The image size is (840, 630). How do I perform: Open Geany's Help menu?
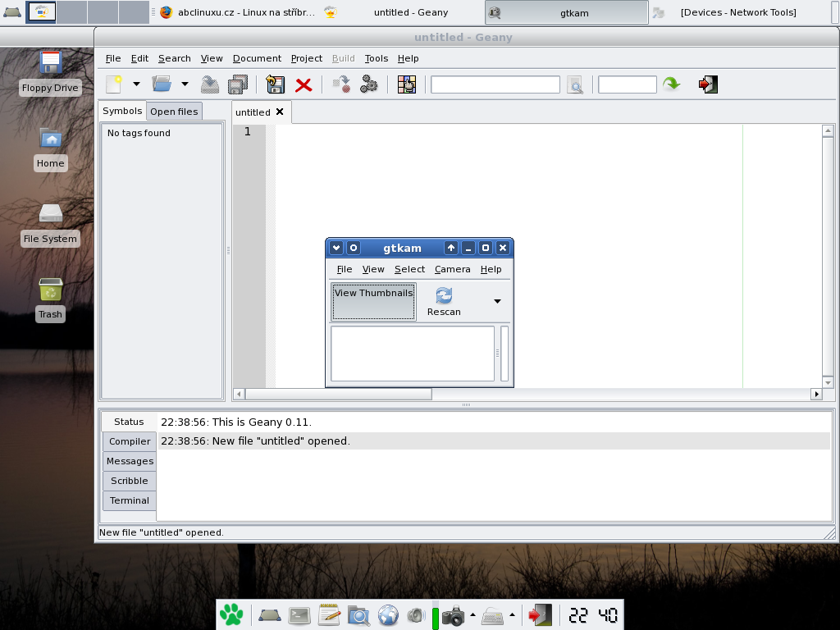(408, 58)
